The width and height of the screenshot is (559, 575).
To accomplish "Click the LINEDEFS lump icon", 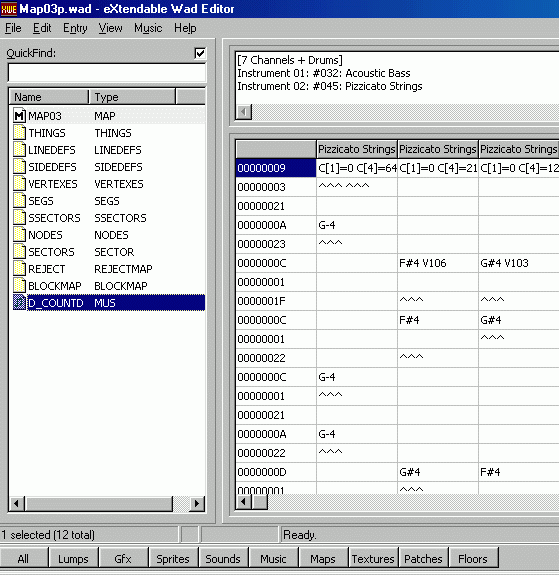I will [19, 150].
